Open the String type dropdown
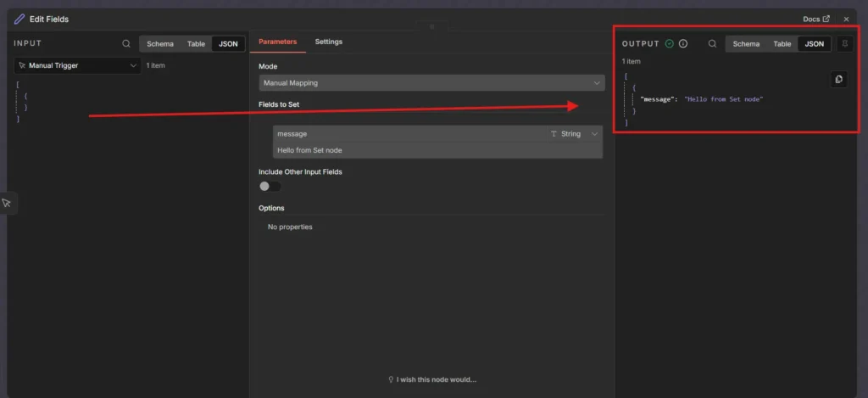The width and height of the screenshot is (868, 398). click(574, 133)
